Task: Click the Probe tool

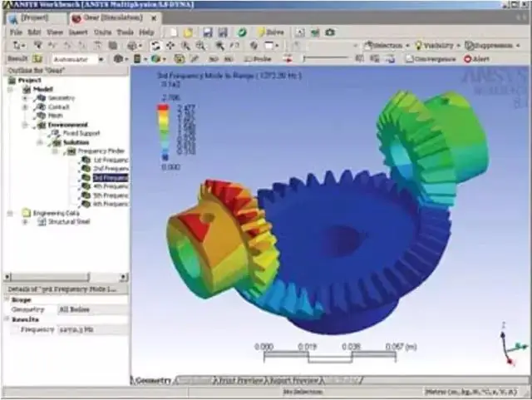Action: pos(258,59)
